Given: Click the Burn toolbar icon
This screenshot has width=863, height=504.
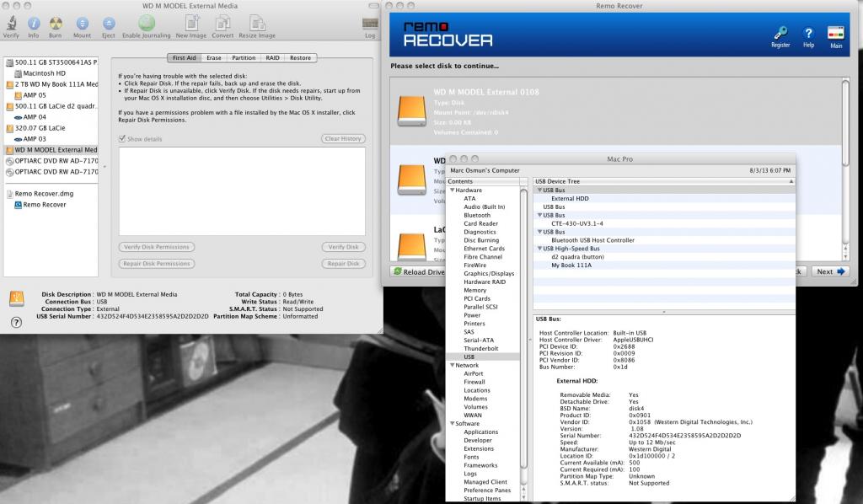Looking at the screenshot, I should (56, 24).
